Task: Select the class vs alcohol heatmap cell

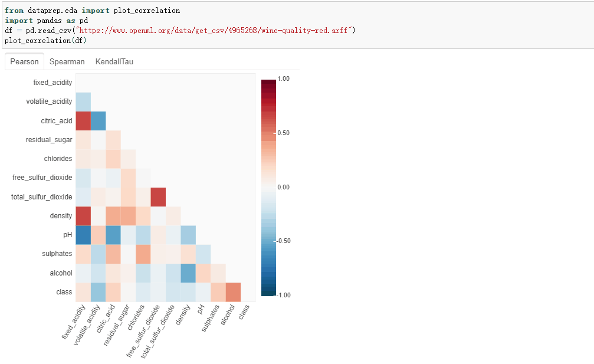Action: coord(233,292)
